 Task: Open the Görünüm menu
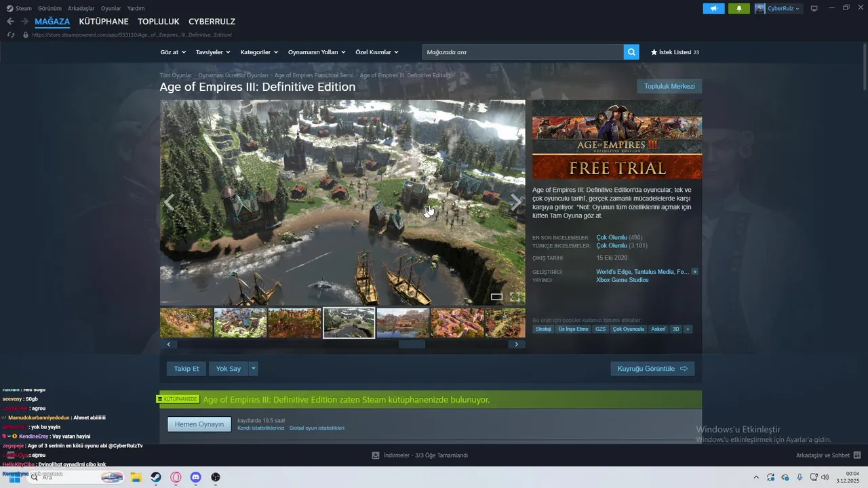click(50, 8)
